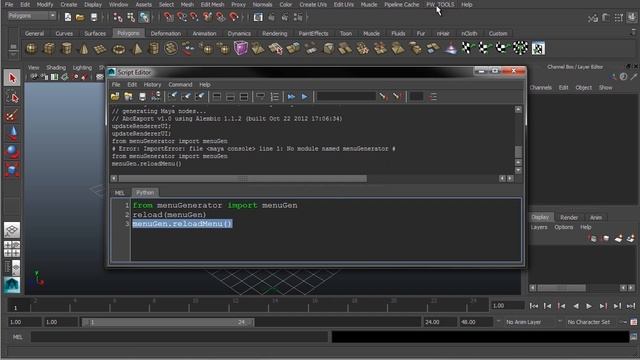The image size is (640, 360).
Task: Open the viewport Lighting menu
Action: coord(82,67)
